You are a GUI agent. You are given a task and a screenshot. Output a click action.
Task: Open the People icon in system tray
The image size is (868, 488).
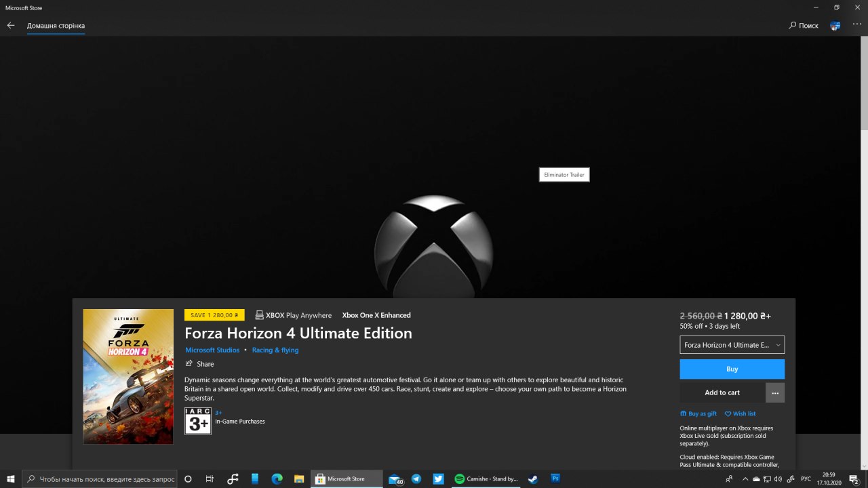(729, 479)
